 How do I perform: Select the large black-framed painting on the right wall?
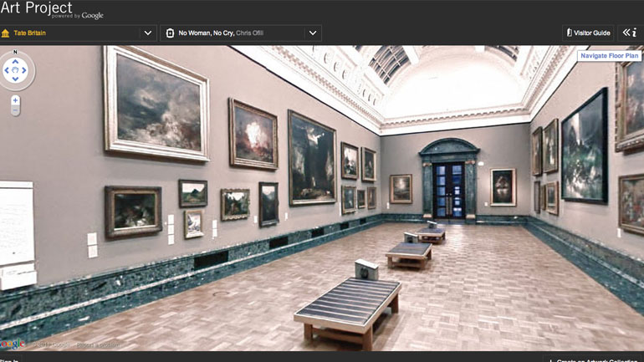(x=585, y=148)
